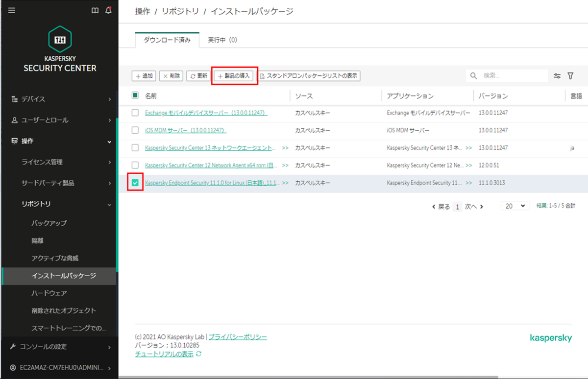Open the filter funnel icon
Viewport: 588px width, 379px height.
(570, 76)
